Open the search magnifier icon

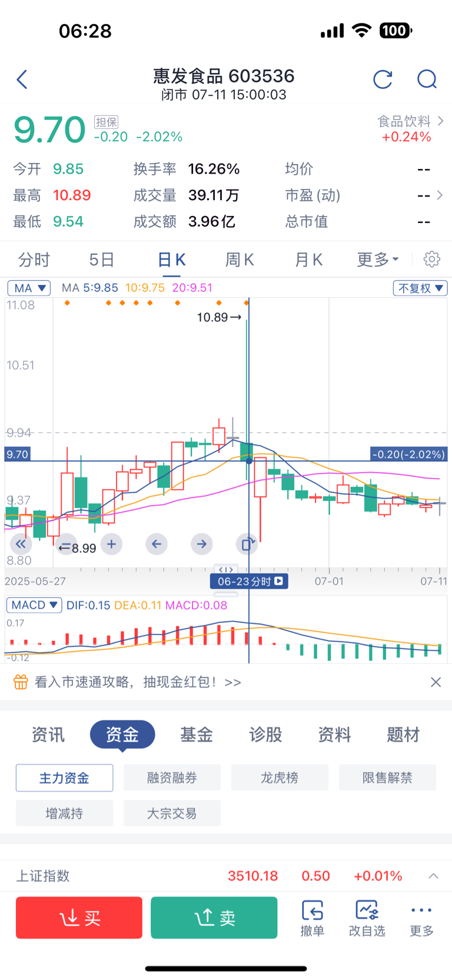427,79
